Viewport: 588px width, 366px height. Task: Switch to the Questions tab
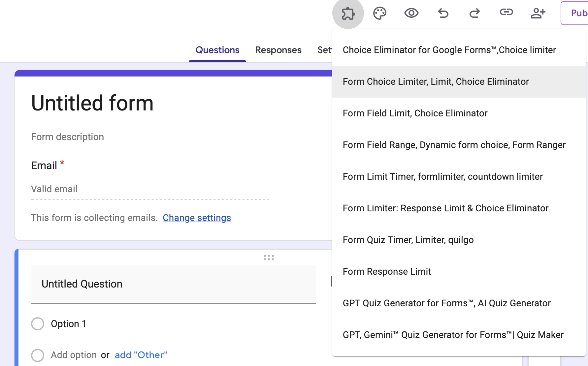pyautogui.click(x=217, y=50)
